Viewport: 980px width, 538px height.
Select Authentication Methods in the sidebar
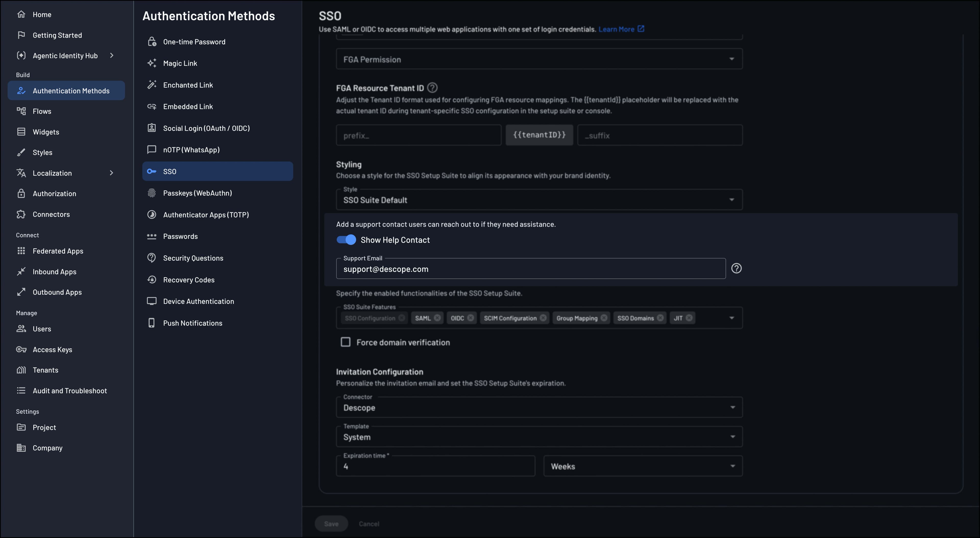[66, 91]
